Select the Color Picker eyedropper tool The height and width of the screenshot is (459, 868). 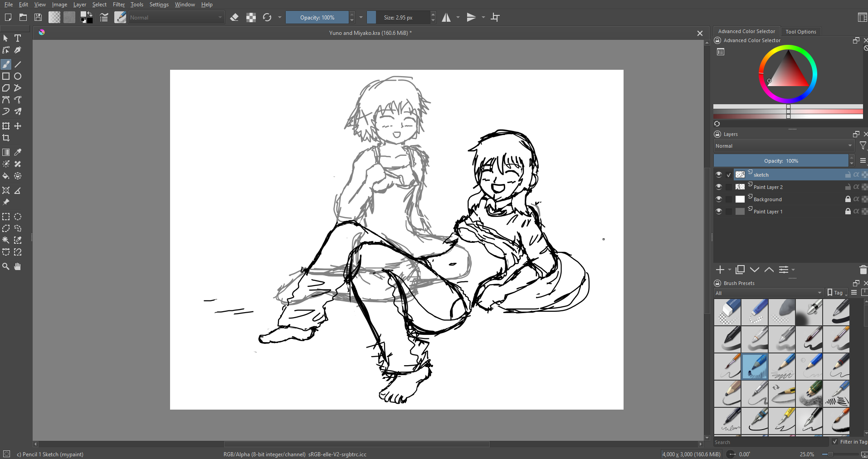[x=18, y=152]
